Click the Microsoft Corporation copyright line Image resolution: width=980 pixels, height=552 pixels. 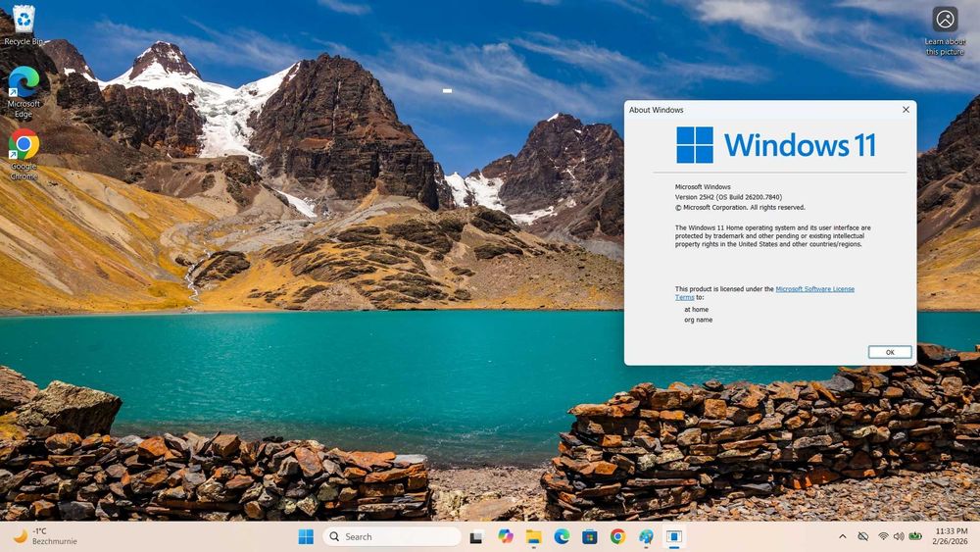[x=740, y=207]
